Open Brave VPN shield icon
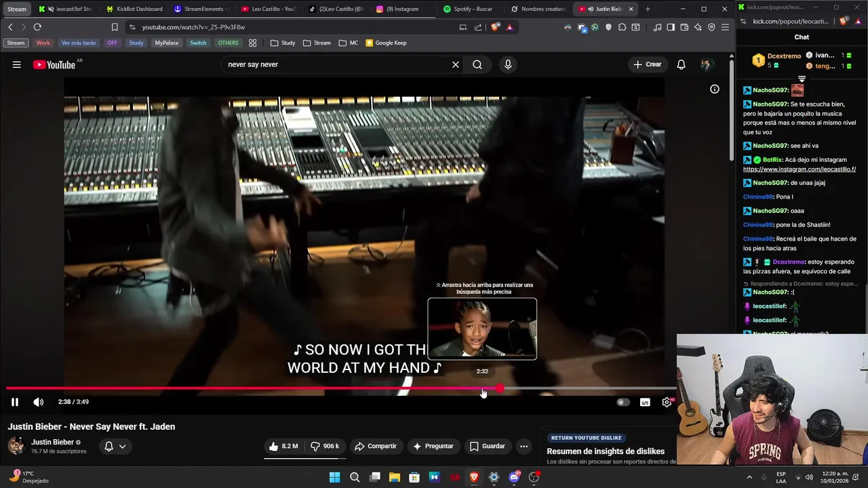Image resolution: width=868 pixels, height=488 pixels. [711, 27]
